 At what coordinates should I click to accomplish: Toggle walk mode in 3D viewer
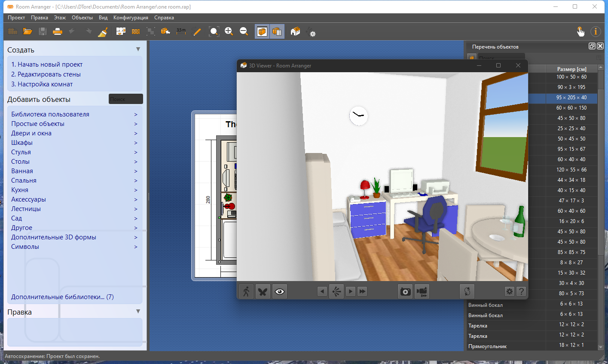pos(246,291)
